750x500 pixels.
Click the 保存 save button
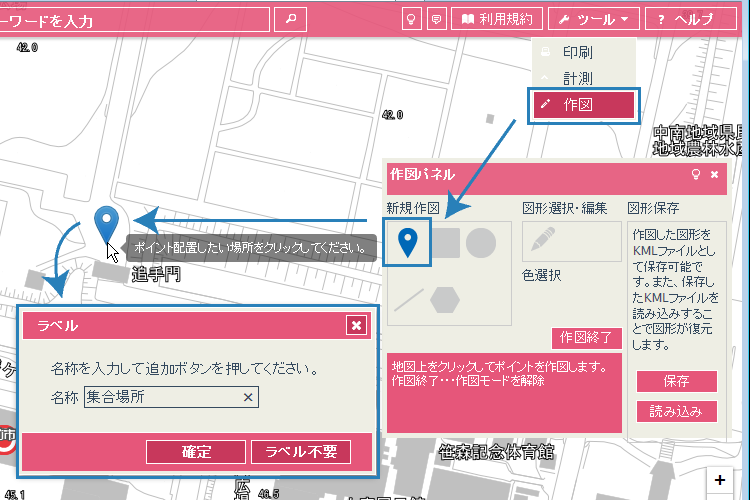click(x=676, y=381)
